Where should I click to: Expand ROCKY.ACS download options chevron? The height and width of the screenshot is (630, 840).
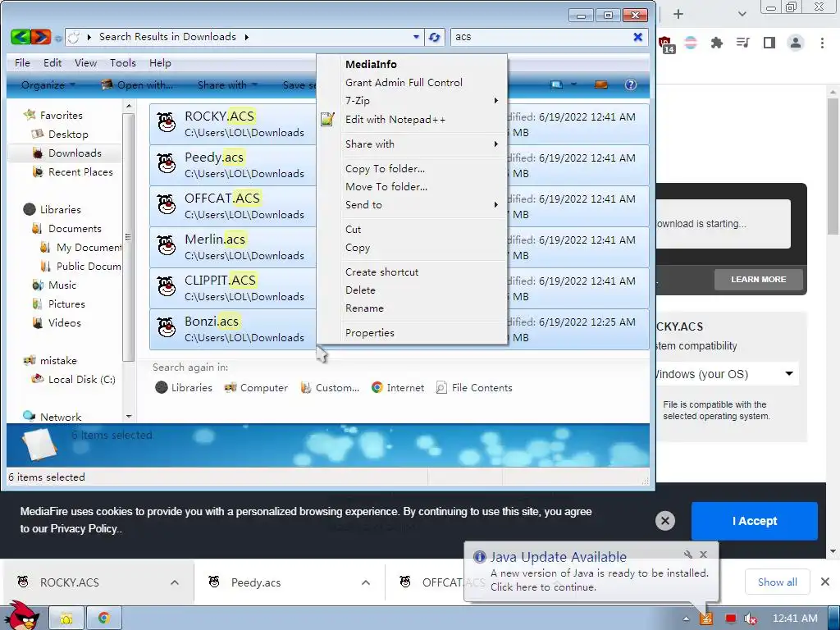[175, 582]
